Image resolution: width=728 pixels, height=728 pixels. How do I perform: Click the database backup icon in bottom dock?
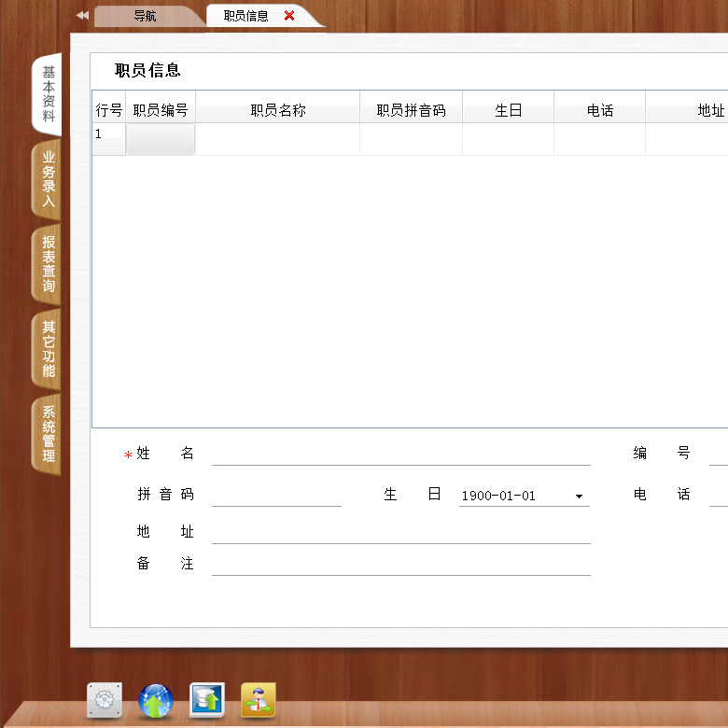[x=207, y=700]
